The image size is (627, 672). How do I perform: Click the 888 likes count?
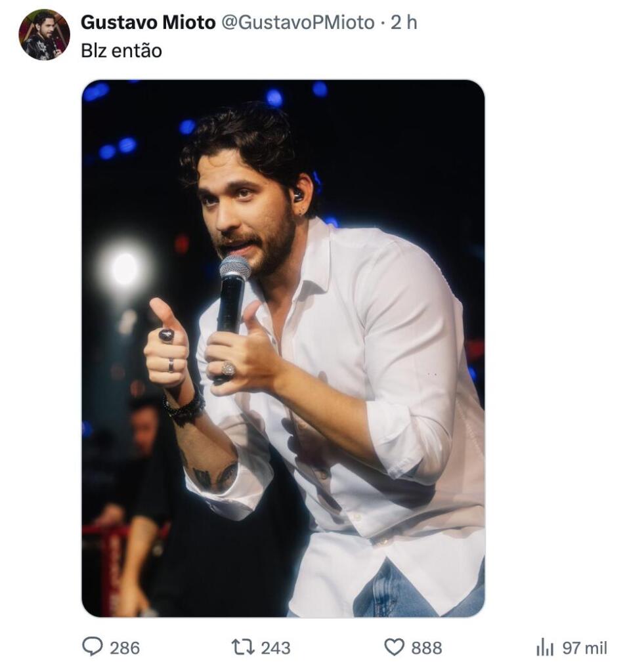coord(426,648)
